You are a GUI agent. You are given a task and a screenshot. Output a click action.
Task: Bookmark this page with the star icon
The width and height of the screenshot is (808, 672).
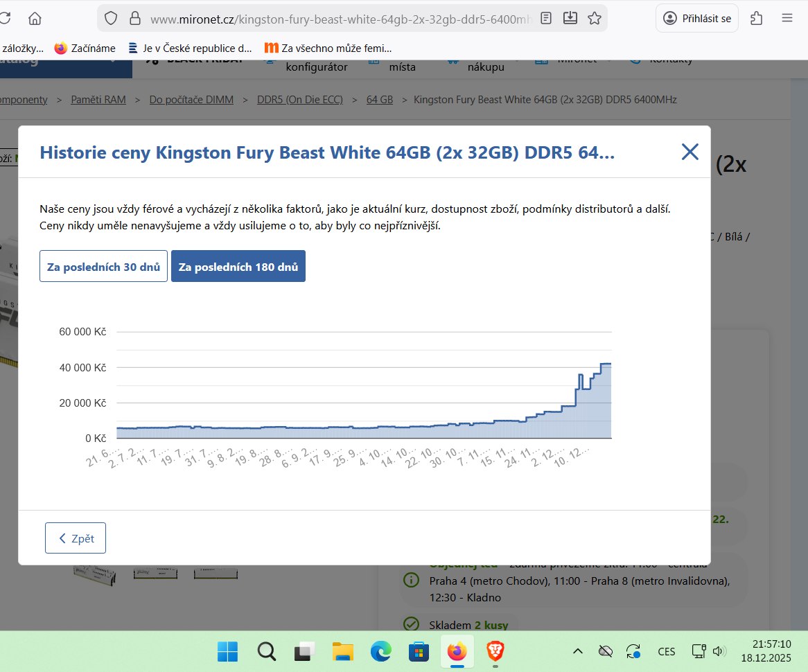[594, 19]
